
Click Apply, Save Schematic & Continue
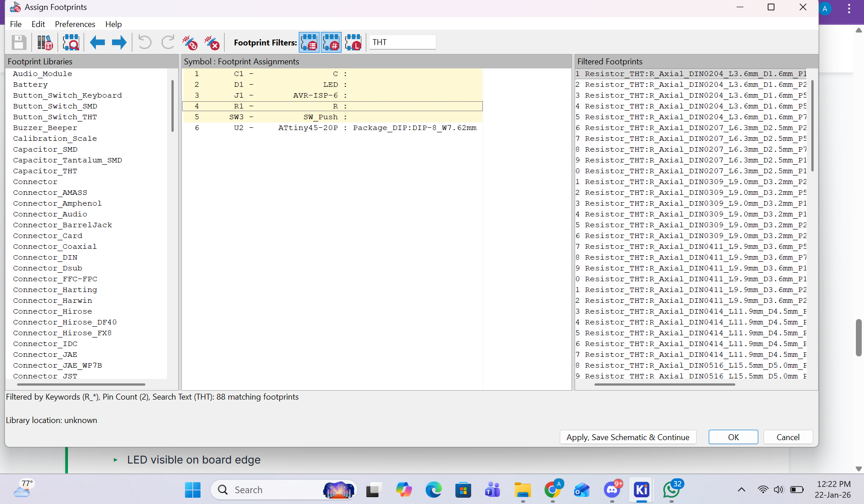[x=628, y=437]
